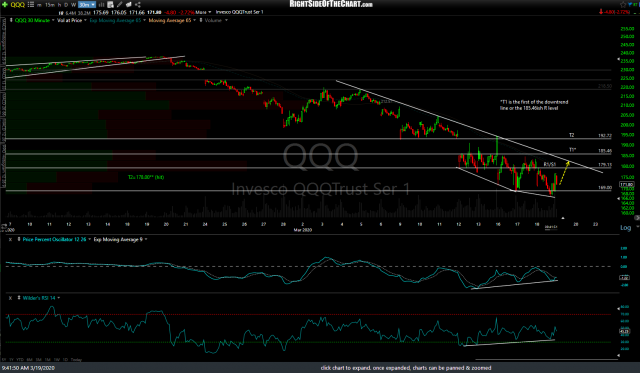The width and height of the screenshot is (640, 373).
Task: Select the 15m timeframe
Action: (50, 5)
